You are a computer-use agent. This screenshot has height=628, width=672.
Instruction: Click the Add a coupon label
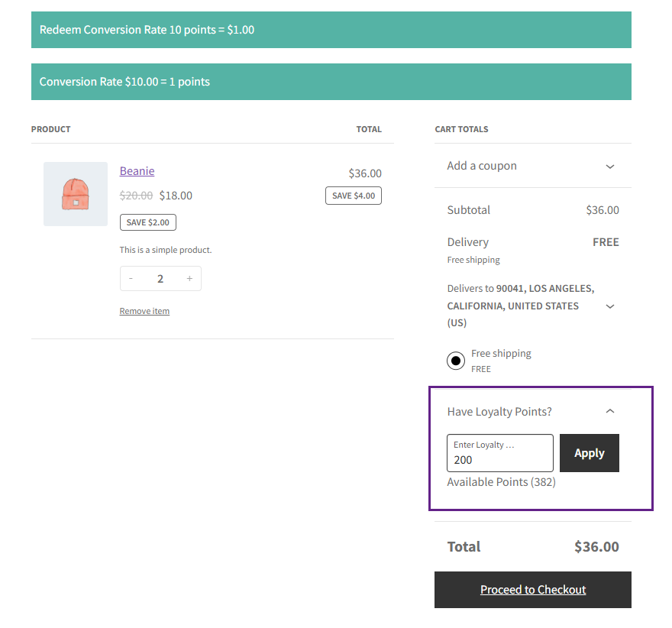click(x=482, y=166)
